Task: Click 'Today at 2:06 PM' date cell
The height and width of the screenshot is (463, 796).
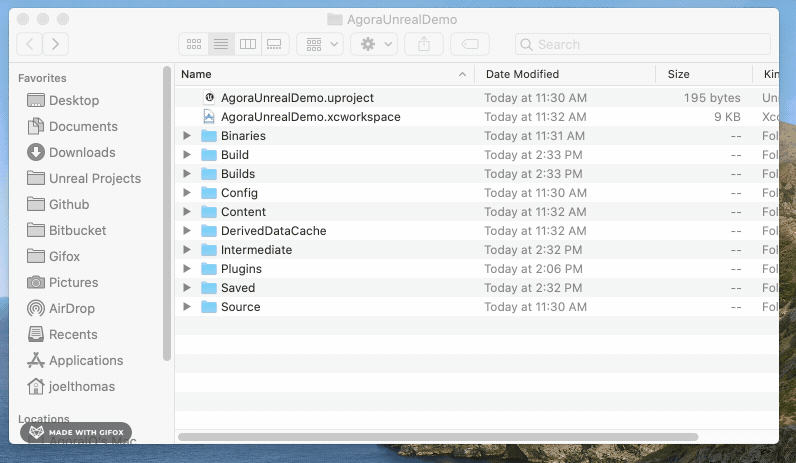Action: pyautogui.click(x=533, y=269)
